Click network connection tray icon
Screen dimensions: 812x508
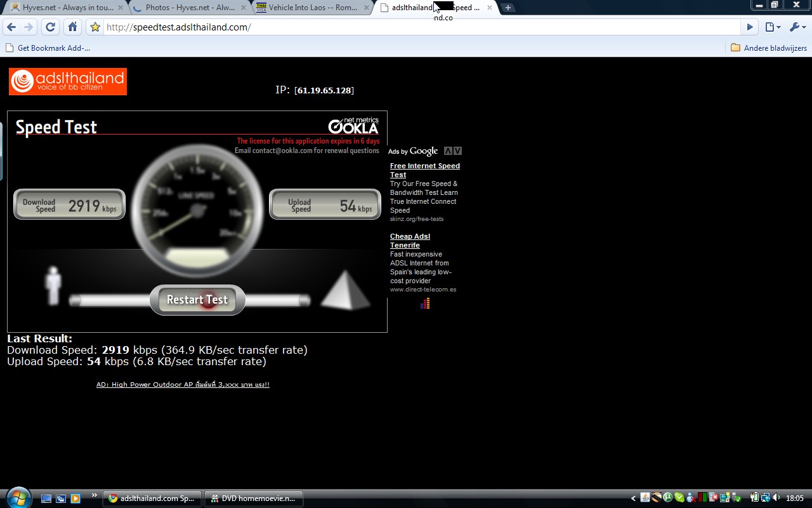point(766,497)
